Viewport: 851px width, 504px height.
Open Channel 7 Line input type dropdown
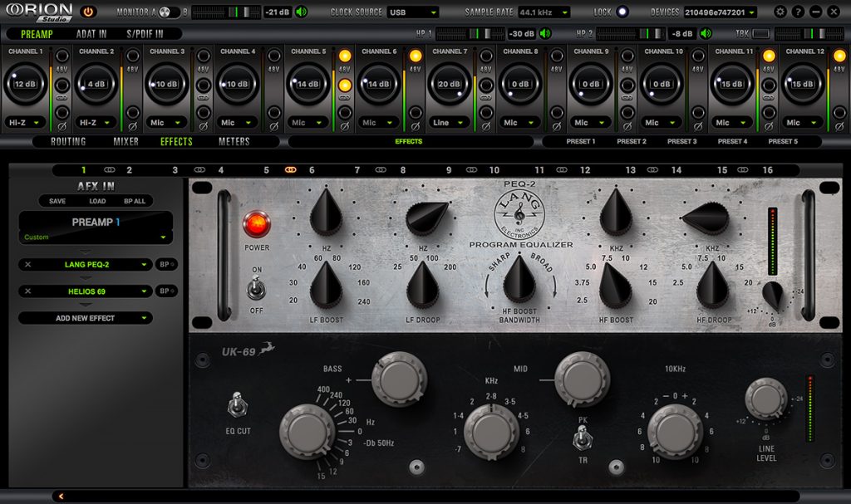click(x=448, y=123)
